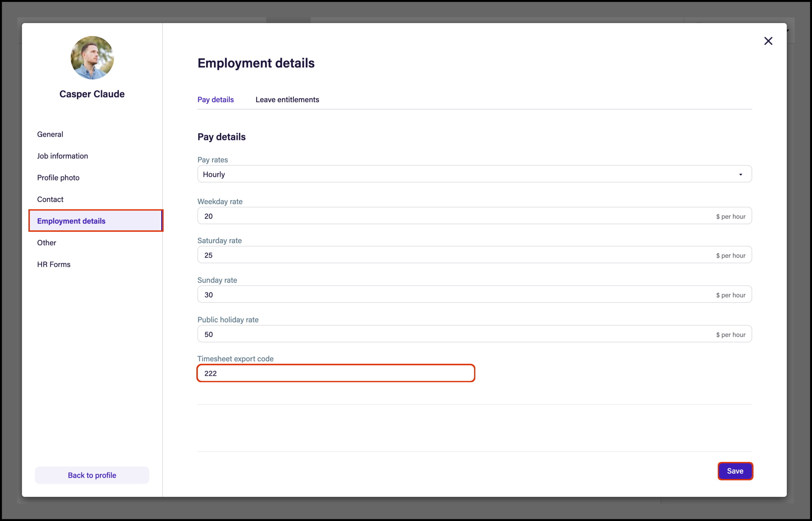Click Casper Claude's profile avatar
This screenshot has height=521, width=812.
[92, 58]
